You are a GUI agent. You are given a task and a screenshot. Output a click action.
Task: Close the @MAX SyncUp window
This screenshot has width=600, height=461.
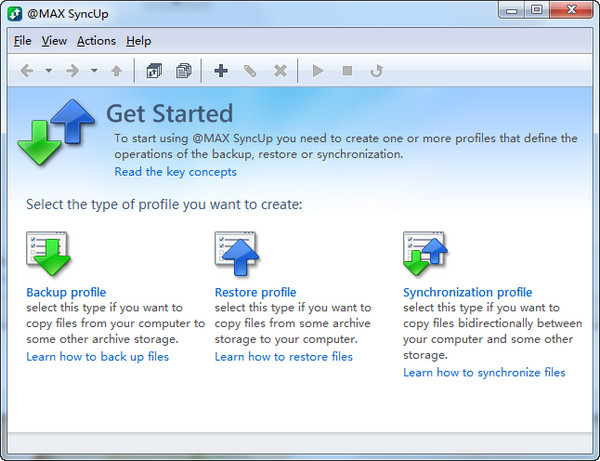[571, 10]
